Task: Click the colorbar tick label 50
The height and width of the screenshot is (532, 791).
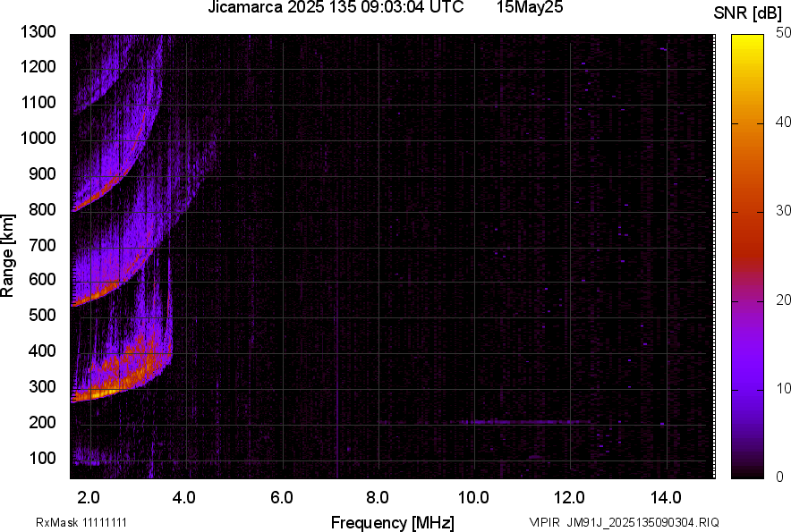Action: click(x=784, y=34)
